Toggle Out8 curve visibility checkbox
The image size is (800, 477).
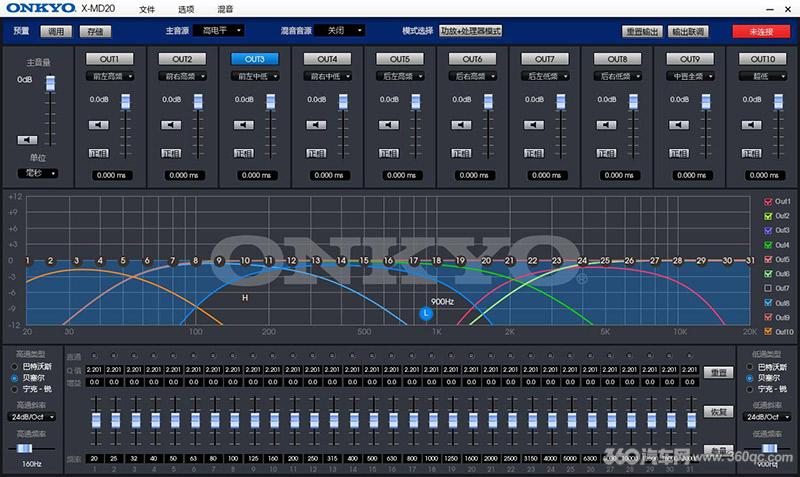tap(768, 303)
